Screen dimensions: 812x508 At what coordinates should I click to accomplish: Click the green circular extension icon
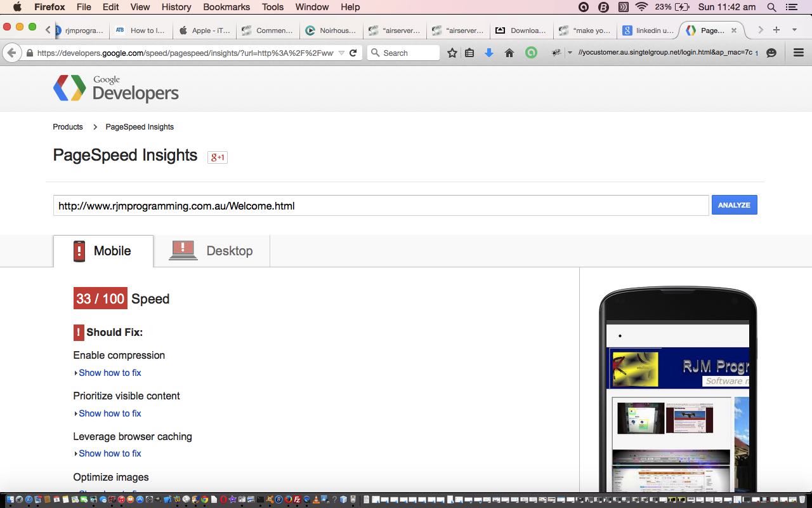pyautogui.click(x=532, y=53)
